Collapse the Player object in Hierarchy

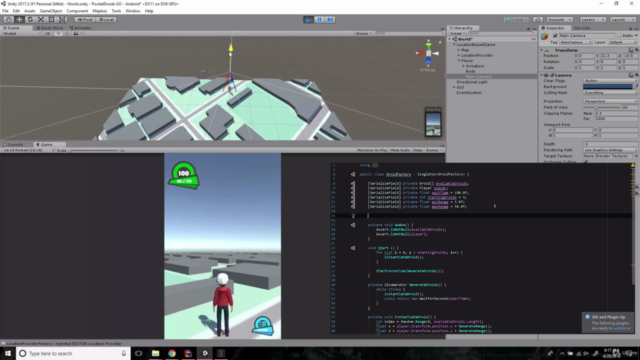tap(459, 60)
